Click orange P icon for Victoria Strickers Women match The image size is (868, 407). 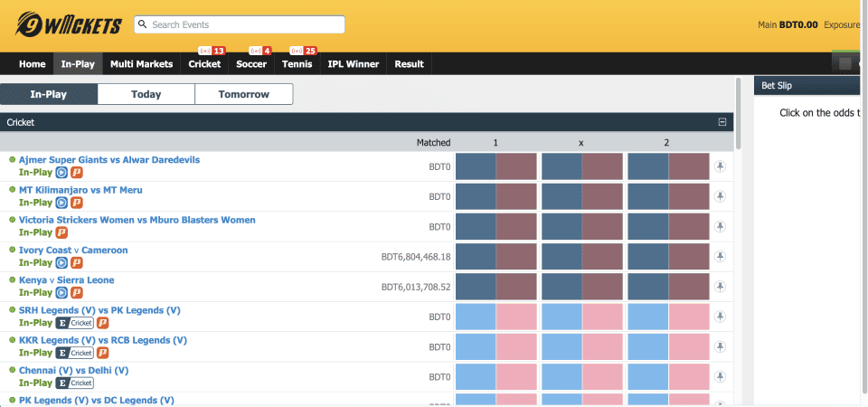62,232
